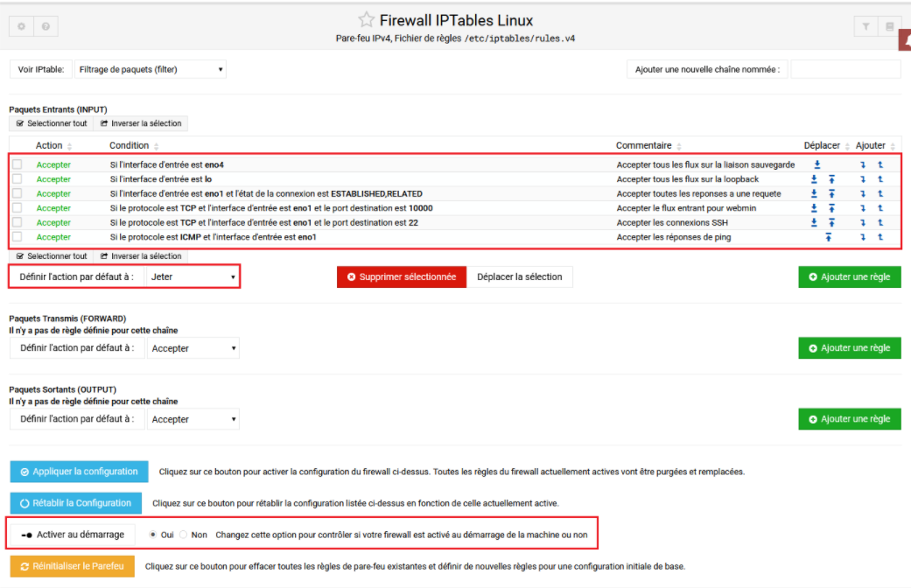Viewport: 911px width, 588px height.
Task: Click the favorite star beside the title
Action: (x=366, y=20)
